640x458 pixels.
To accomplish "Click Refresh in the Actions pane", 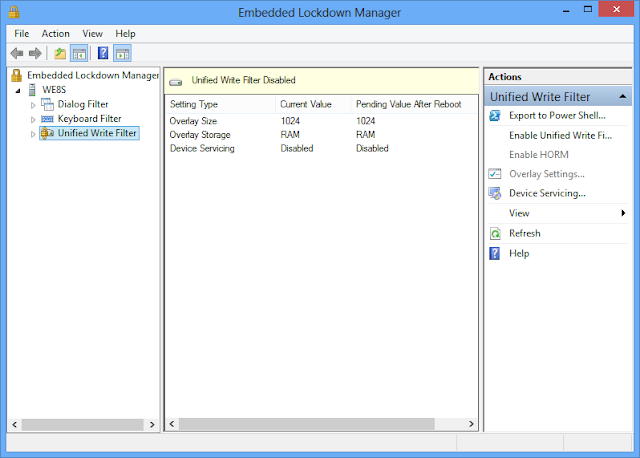I will pos(524,233).
